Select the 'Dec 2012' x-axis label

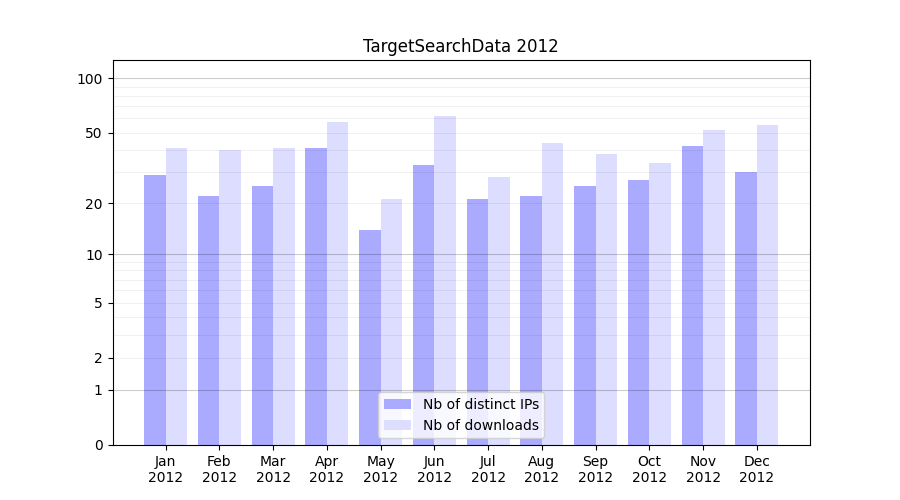click(x=756, y=469)
